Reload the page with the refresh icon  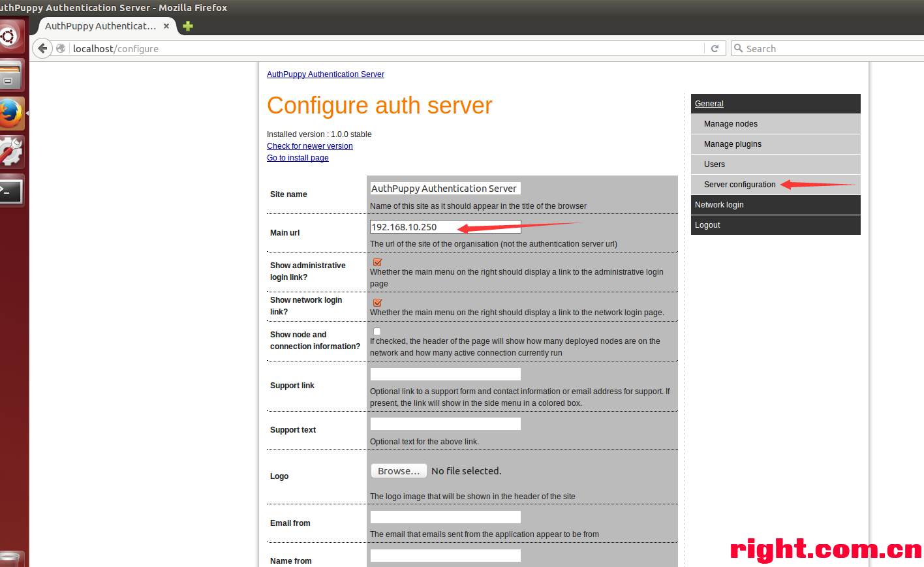(715, 48)
